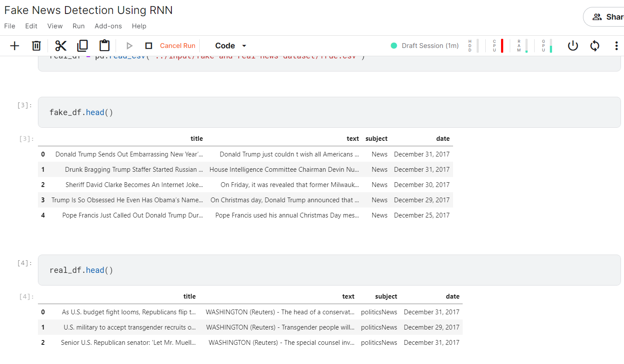Open the Run menu
Viewport: 624px width, 364px height.
(x=78, y=26)
